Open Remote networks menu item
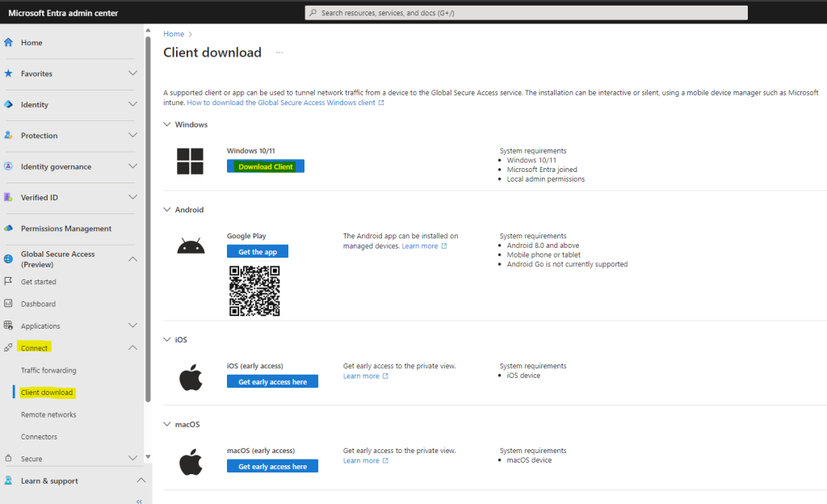 [x=48, y=414]
